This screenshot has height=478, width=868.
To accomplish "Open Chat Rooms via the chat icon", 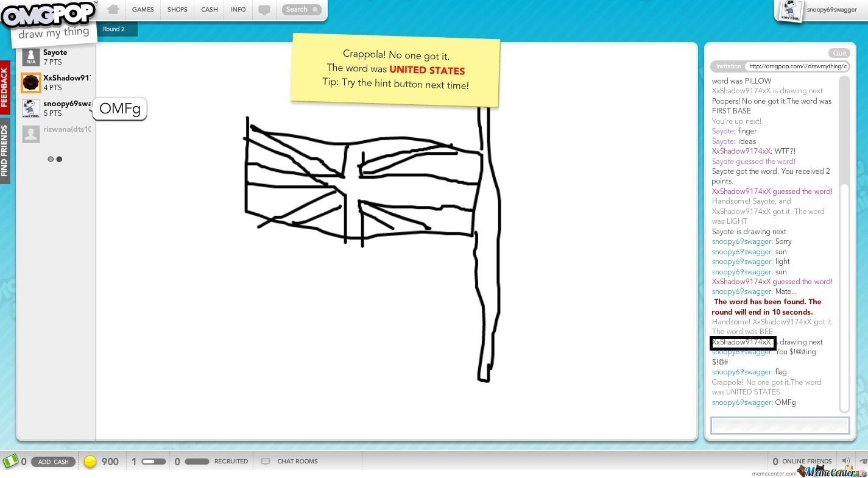I will 266,462.
